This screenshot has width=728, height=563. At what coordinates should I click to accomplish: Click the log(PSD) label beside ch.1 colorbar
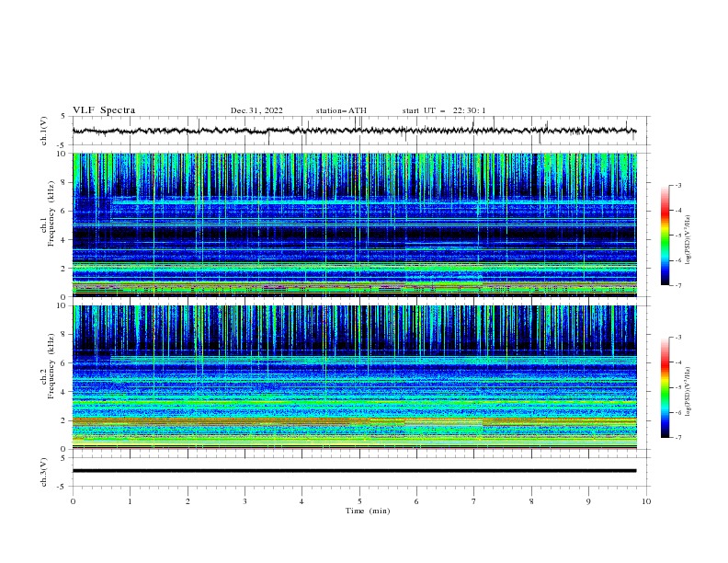(688, 240)
